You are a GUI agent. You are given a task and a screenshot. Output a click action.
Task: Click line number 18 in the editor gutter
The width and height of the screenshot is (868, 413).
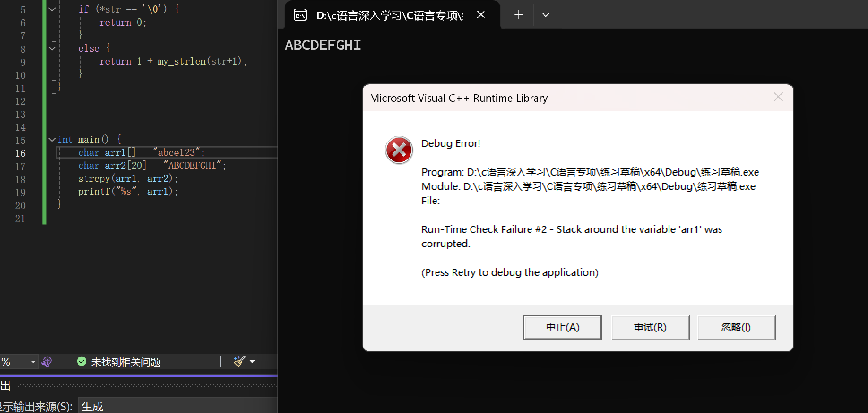(20, 180)
